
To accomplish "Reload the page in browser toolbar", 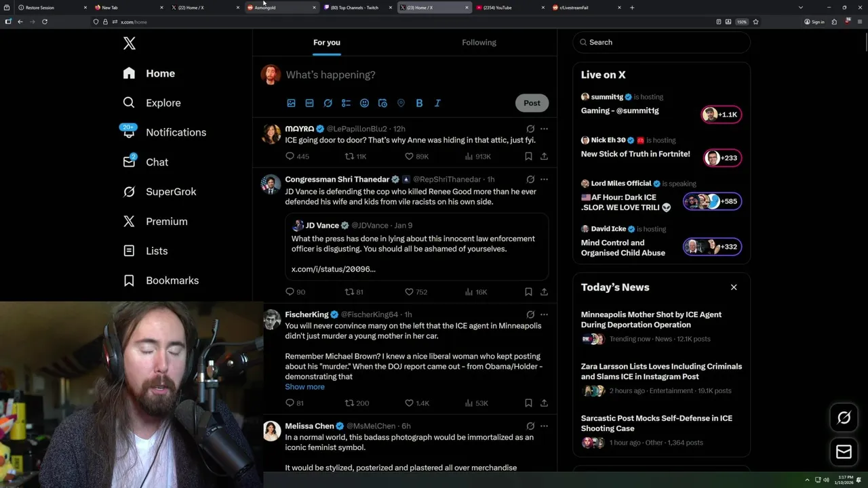I will [x=45, y=22].
